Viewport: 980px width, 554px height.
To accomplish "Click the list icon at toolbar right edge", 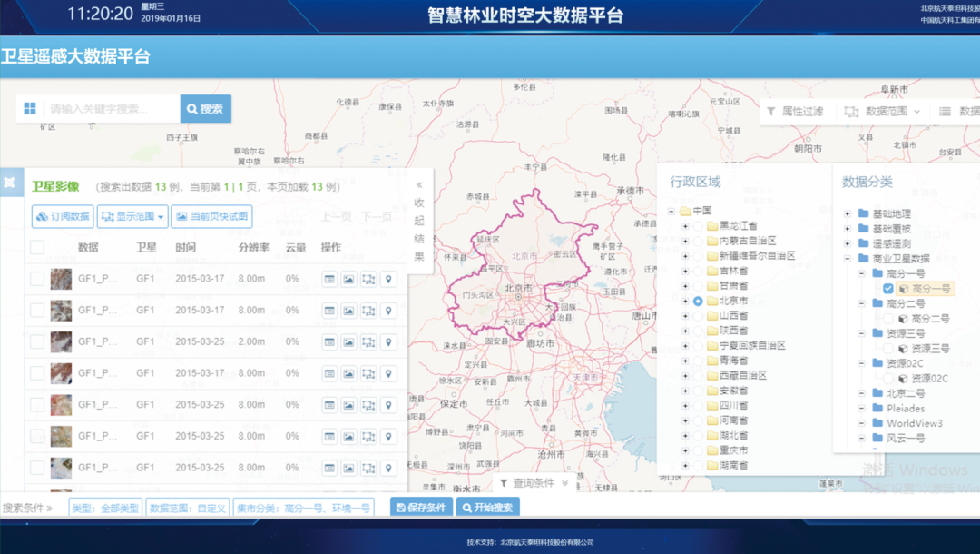I will click(x=945, y=112).
